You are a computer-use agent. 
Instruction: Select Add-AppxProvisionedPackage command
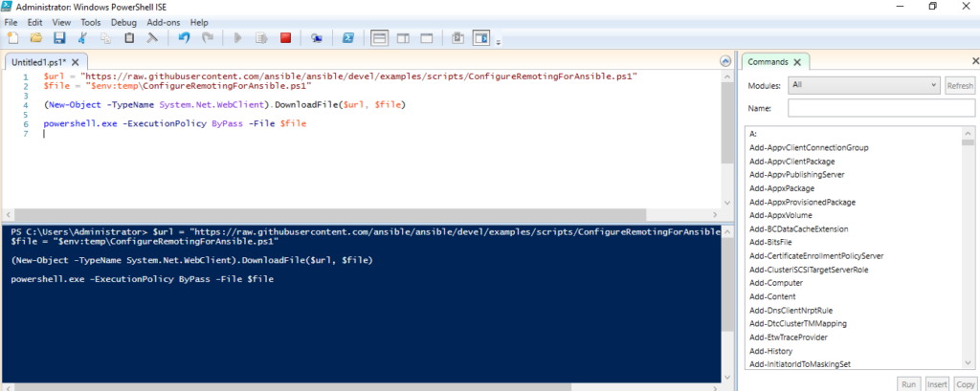(x=802, y=202)
